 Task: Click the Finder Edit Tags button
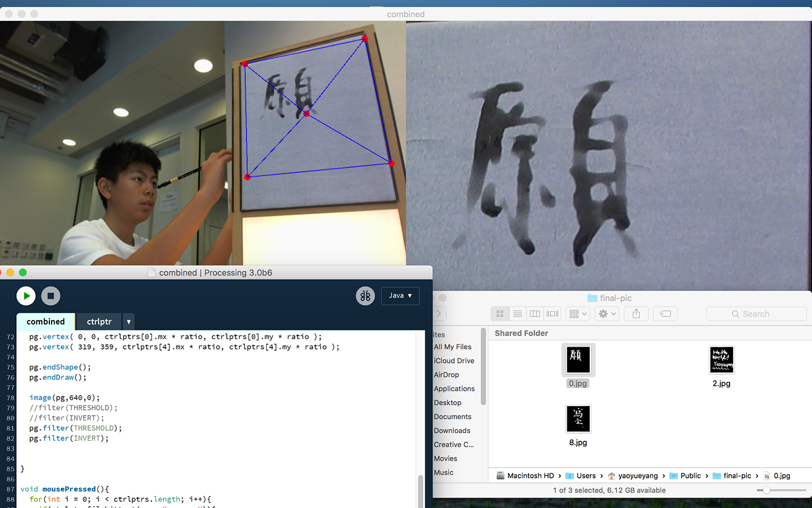tap(665, 314)
